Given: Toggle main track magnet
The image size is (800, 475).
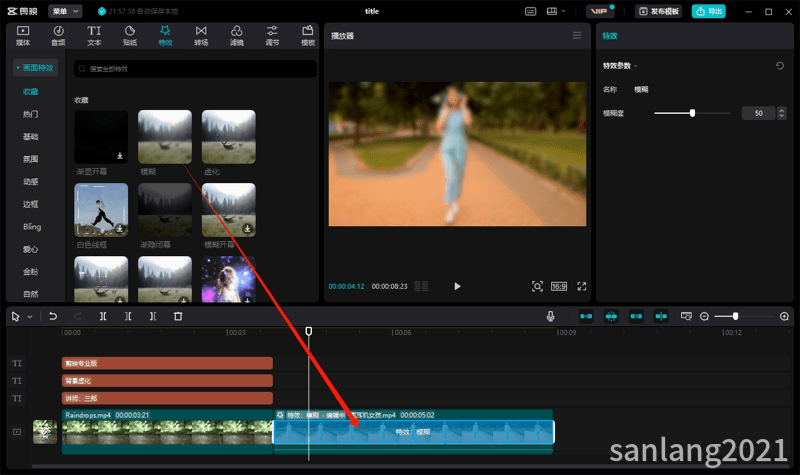Looking at the screenshot, I should pos(586,316).
